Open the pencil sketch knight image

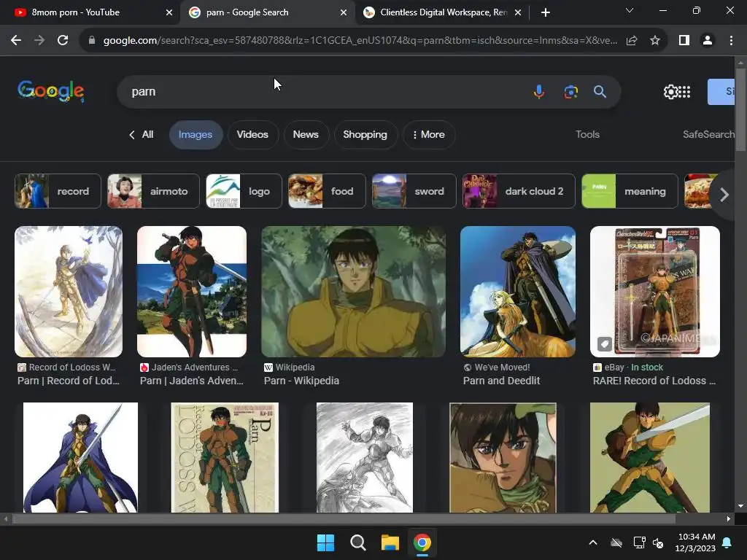(365, 458)
